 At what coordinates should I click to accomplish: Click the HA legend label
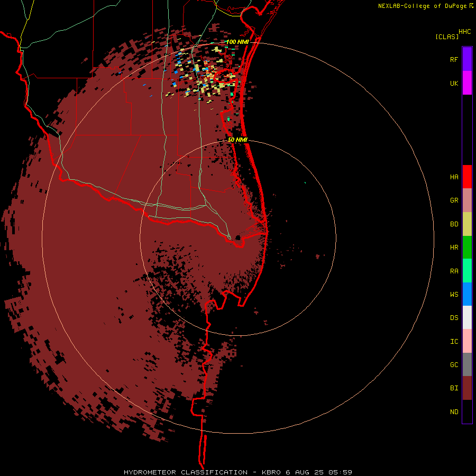pos(454,177)
